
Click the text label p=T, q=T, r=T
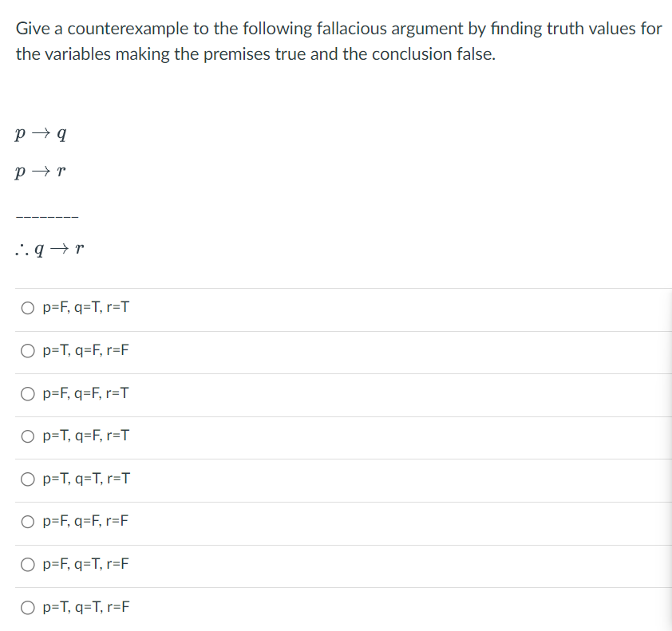point(85,479)
